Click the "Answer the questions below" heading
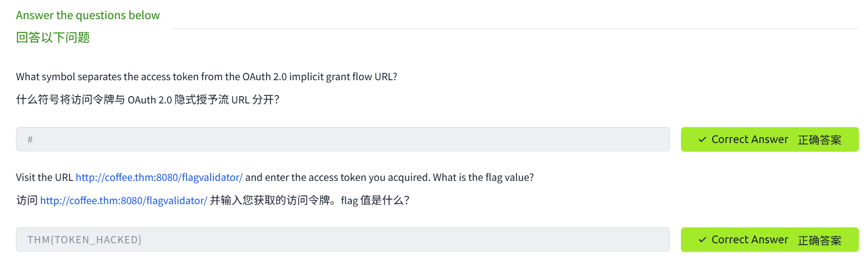Image resolution: width=868 pixels, height=267 pixels. coord(88,15)
